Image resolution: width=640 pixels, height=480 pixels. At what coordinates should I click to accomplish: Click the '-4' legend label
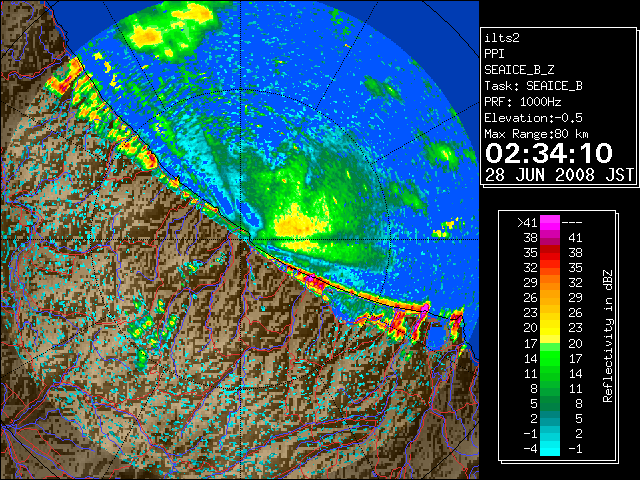(x=531, y=449)
